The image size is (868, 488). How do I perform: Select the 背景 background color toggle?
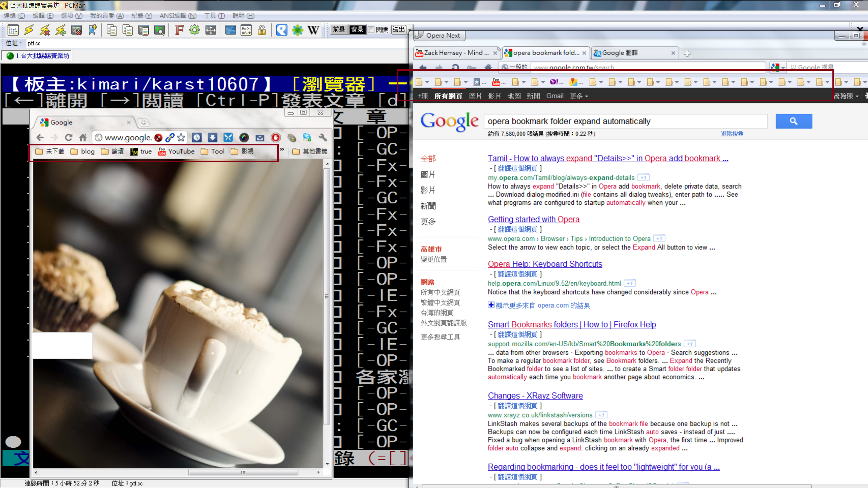click(357, 29)
